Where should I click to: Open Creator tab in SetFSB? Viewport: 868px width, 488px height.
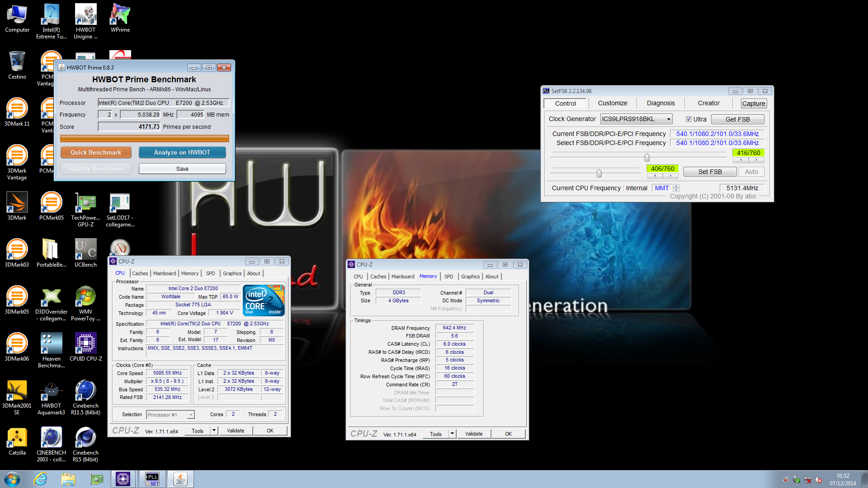[708, 103]
